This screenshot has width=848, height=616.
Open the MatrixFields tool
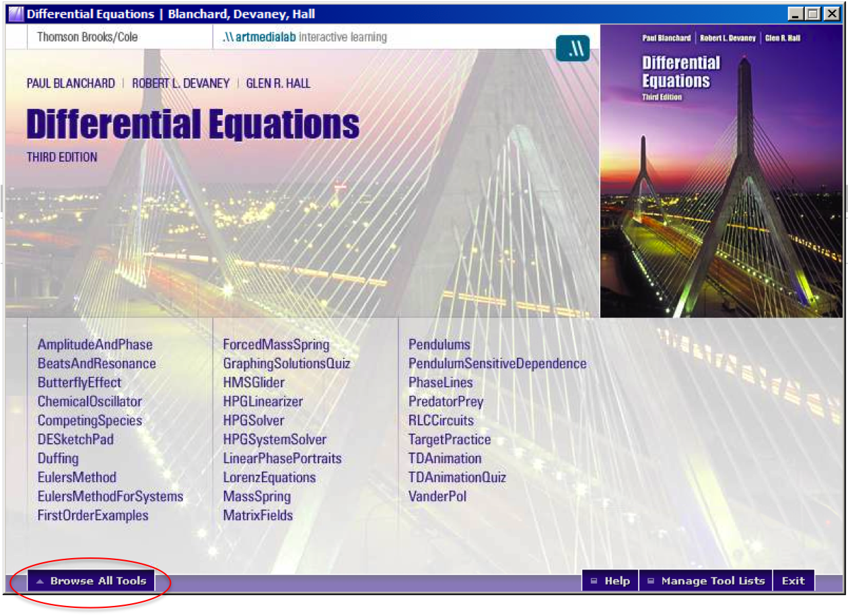tap(258, 516)
